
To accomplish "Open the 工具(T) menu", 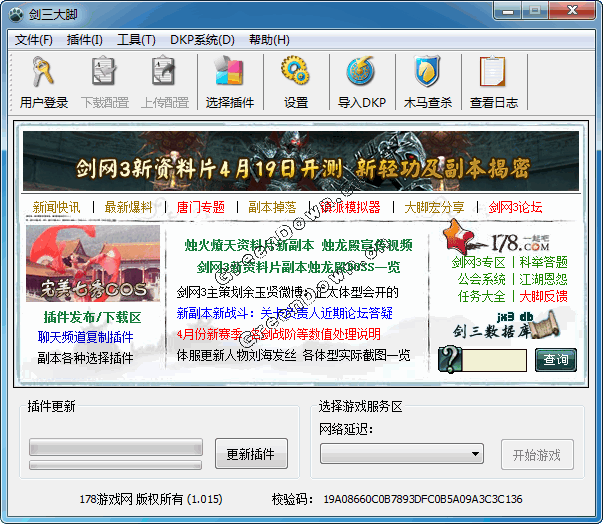I will (136, 40).
